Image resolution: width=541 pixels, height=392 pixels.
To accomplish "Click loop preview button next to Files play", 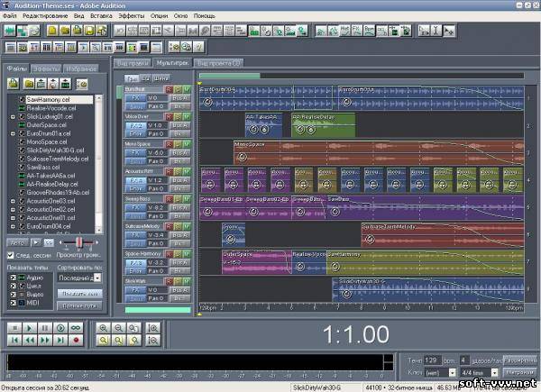I will tap(49, 242).
